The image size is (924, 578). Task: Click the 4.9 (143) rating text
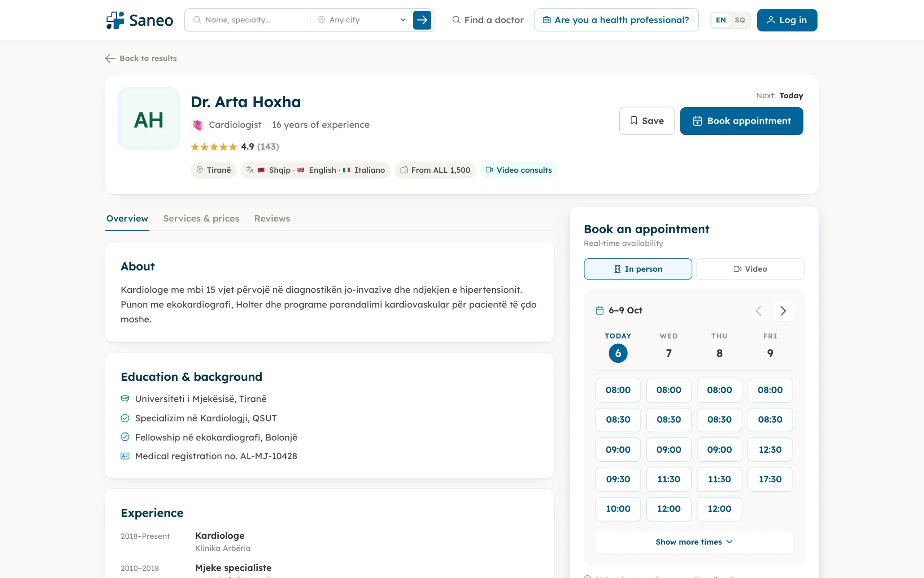260,147
